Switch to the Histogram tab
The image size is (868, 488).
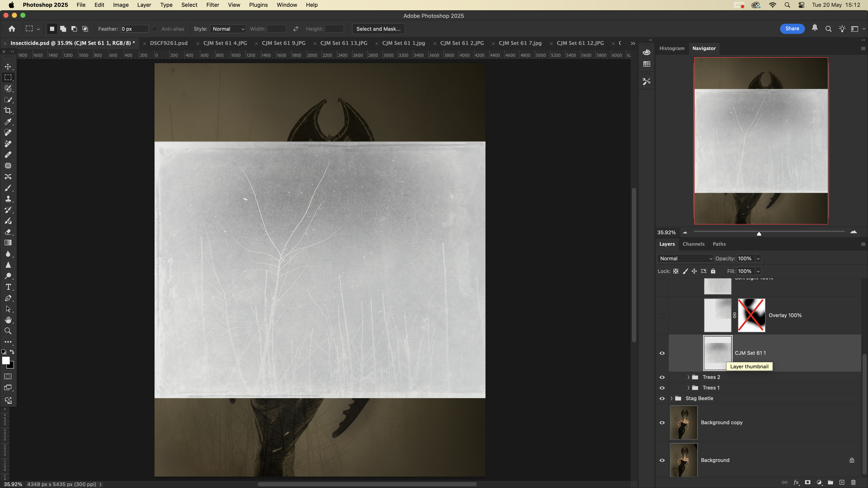pyautogui.click(x=672, y=48)
